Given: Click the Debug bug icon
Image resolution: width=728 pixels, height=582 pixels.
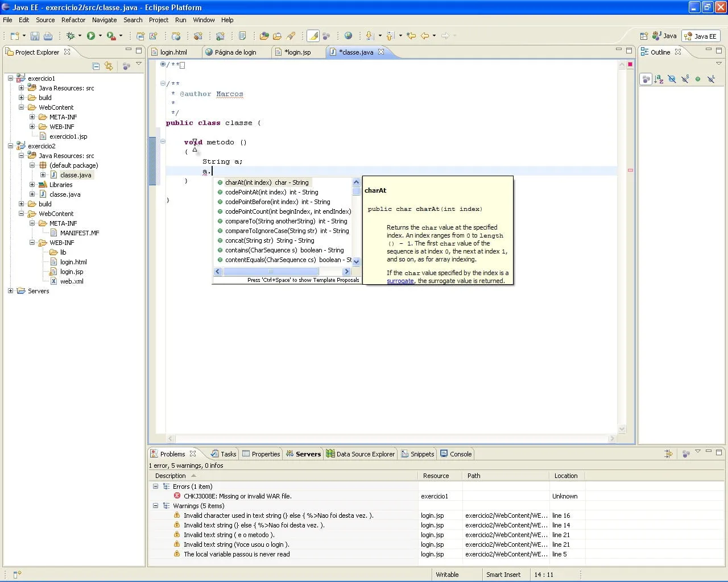Looking at the screenshot, I should pyautogui.click(x=71, y=36).
